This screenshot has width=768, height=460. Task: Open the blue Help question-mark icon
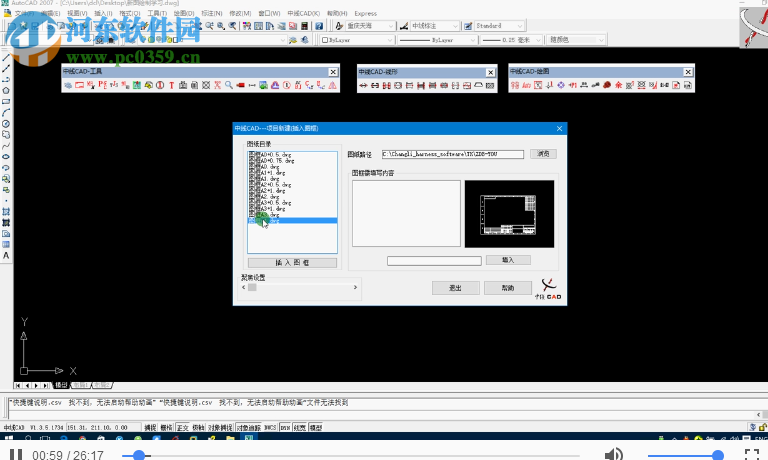pos(319,26)
